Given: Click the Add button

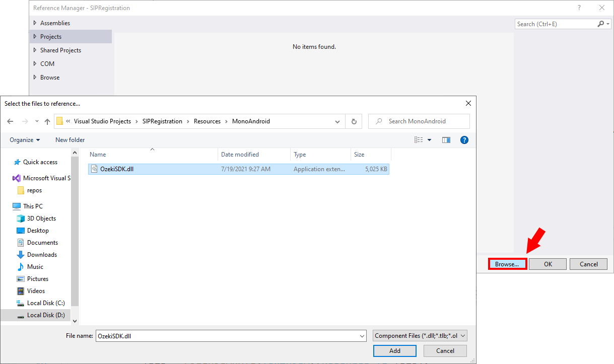Looking at the screenshot, I should [x=394, y=350].
